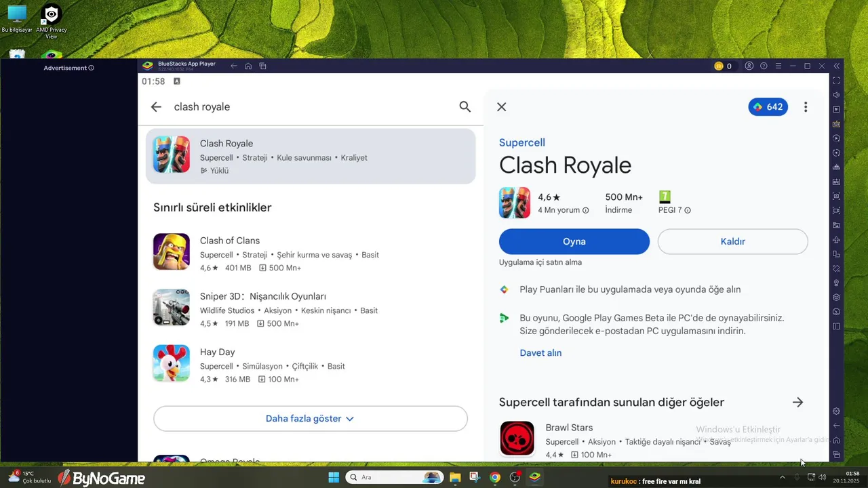This screenshot has width=868, height=488.
Task: Go back from the clash royale search
Action: pos(156,106)
